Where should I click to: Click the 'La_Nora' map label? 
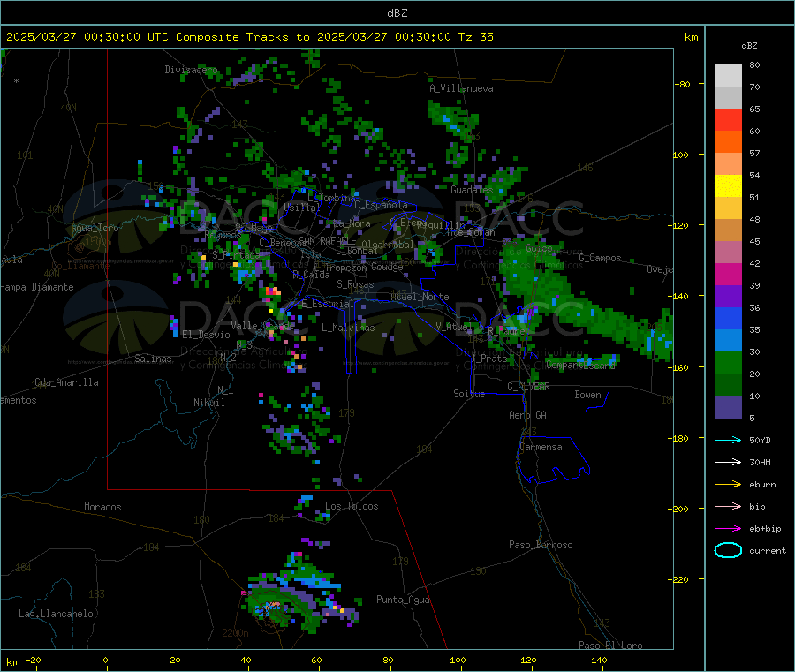[x=352, y=223]
